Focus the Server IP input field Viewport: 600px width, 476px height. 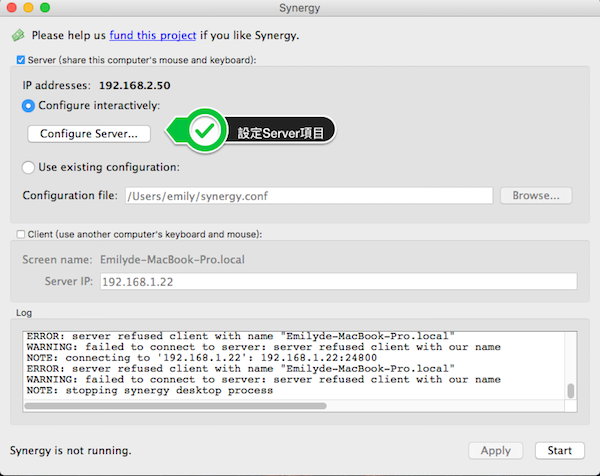click(x=339, y=282)
